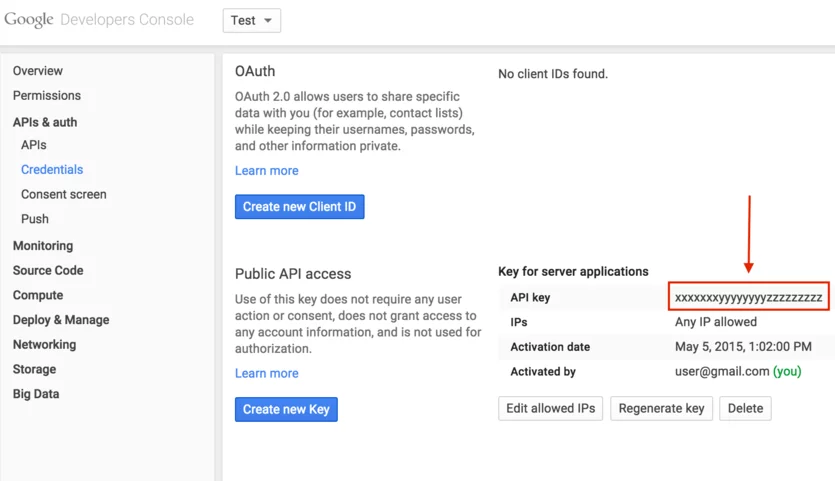Delete the server application key
Image resolution: width=835 pixels, height=481 pixels.
coord(745,408)
